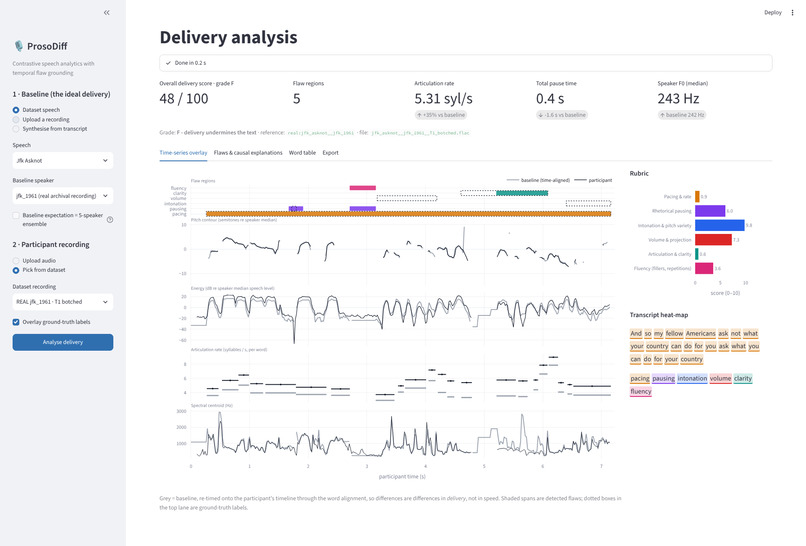Click the 243 Hz speaker F0 value

(678, 99)
